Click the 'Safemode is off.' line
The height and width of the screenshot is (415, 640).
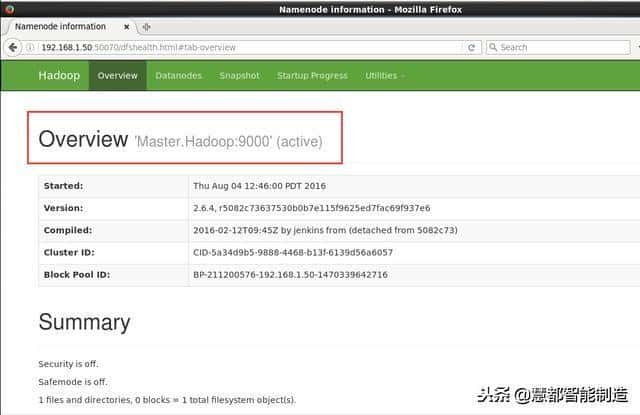tap(73, 382)
